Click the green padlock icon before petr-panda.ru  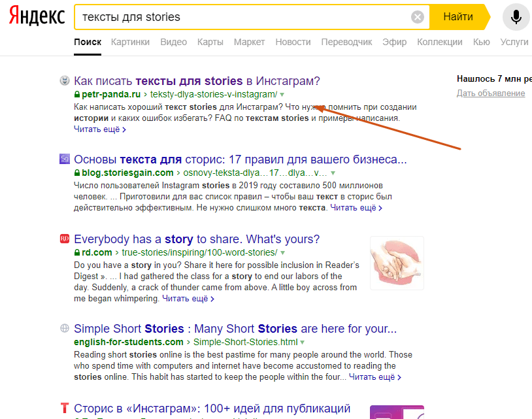tap(77, 94)
